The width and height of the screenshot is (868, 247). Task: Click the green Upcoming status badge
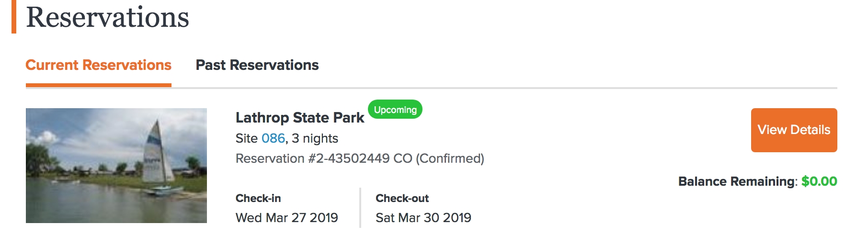pos(395,110)
